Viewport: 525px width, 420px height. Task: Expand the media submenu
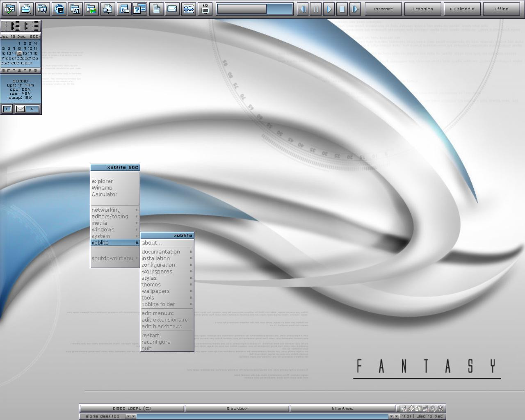coord(115,223)
